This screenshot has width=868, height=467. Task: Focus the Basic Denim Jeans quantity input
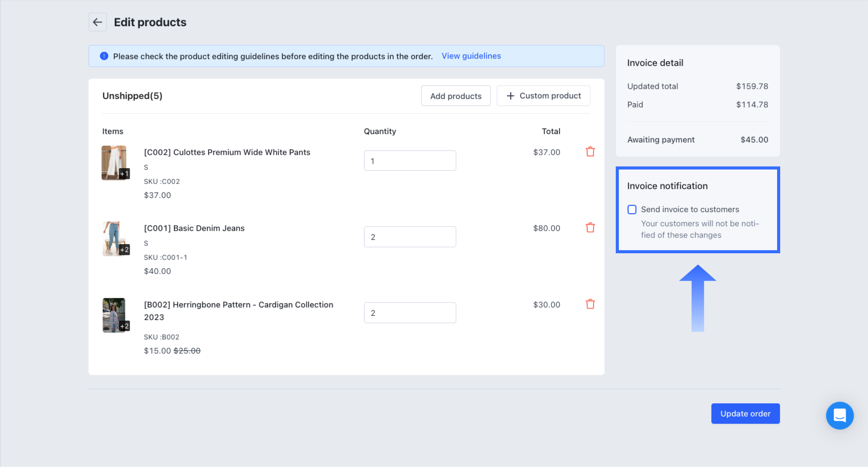coord(409,237)
